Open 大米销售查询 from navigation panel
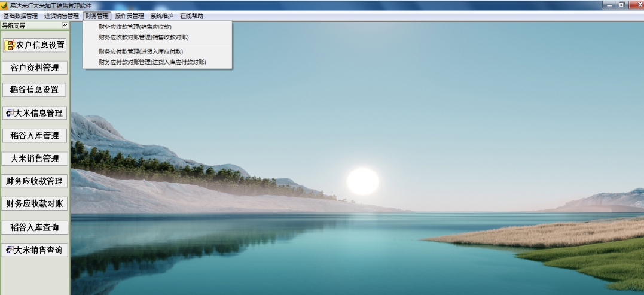Image resolution: width=644 pixels, height=295 pixels. [x=35, y=250]
